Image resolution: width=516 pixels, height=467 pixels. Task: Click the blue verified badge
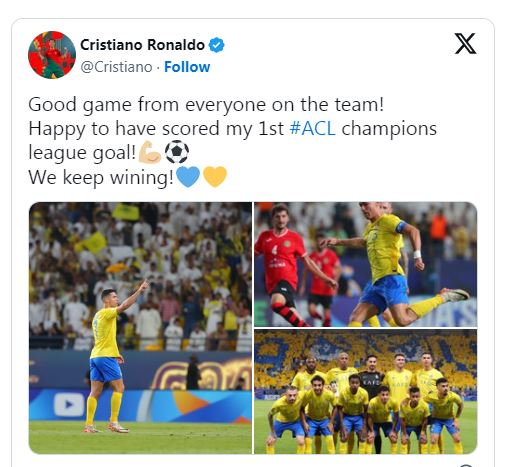217,45
